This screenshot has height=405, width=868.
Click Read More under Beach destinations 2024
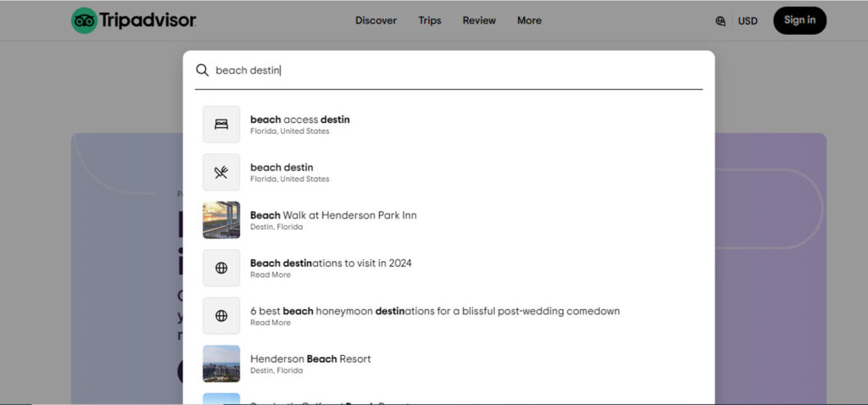pyautogui.click(x=270, y=275)
